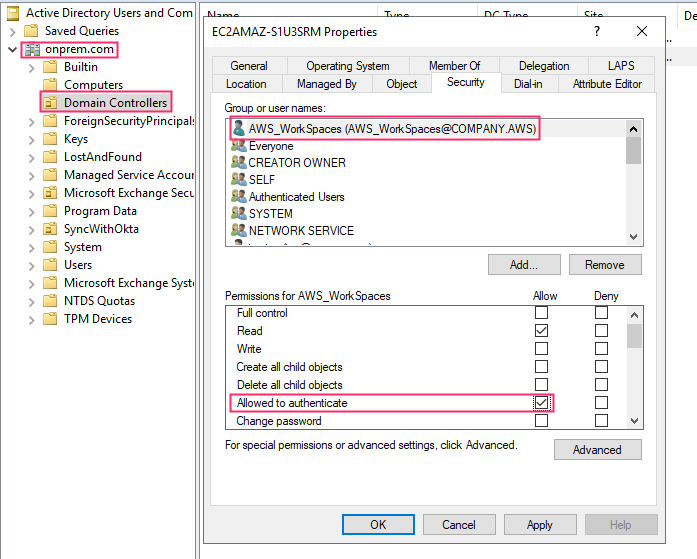Click the Managed Service Accounts folder icon
697x559 pixels.
pos(50,175)
